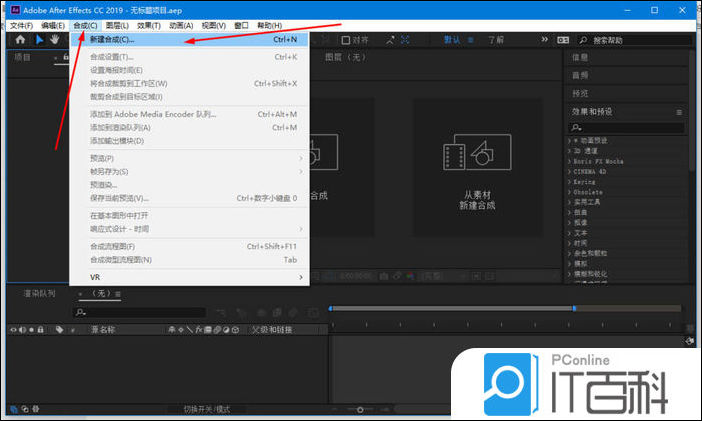The image size is (702, 421).
Task: Toggle the 对齐 snapping checkbox
Action: (346, 40)
